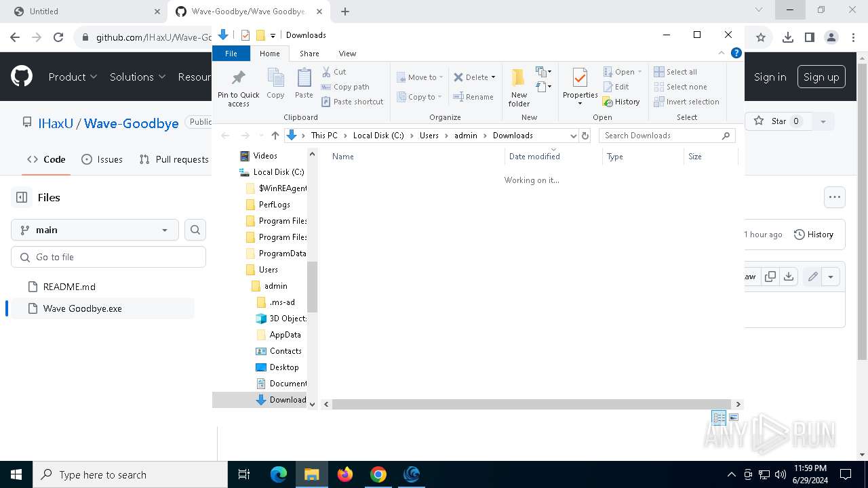The height and width of the screenshot is (488, 868).
Task: Click Select all in ribbon
Action: point(675,72)
